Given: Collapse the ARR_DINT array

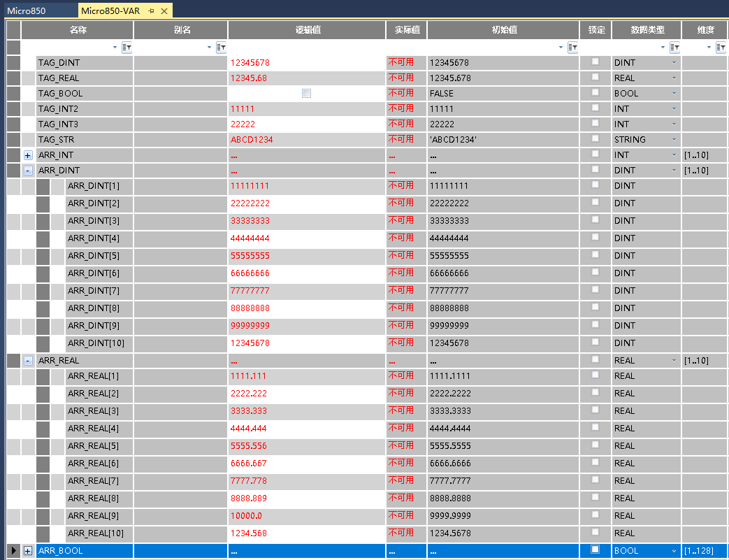Looking at the screenshot, I should (x=28, y=171).
